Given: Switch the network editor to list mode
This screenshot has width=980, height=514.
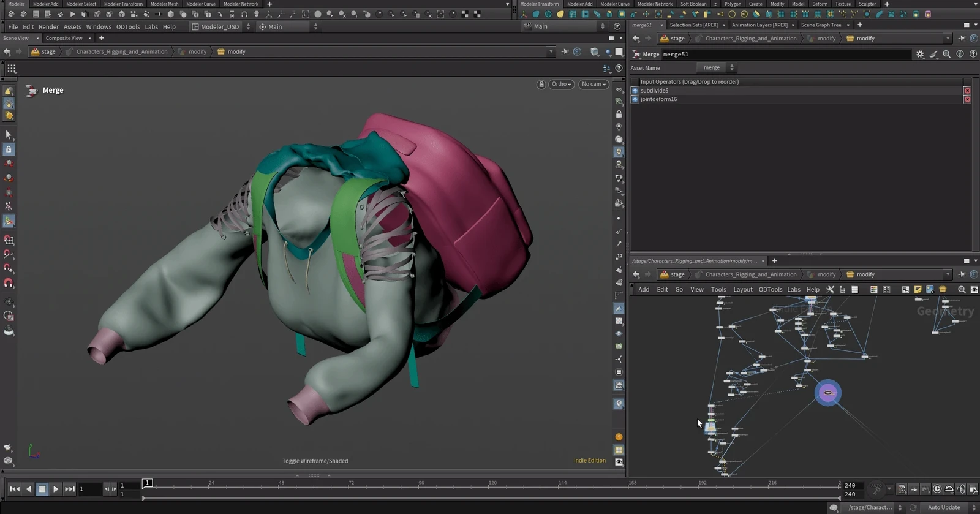Looking at the screenshot, I should (854, 290).
